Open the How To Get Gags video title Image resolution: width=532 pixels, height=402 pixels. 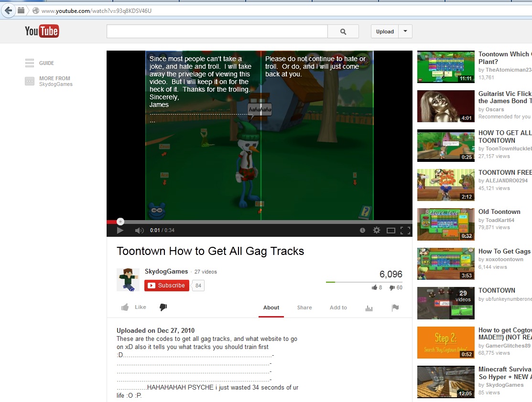tap(504, 251)
